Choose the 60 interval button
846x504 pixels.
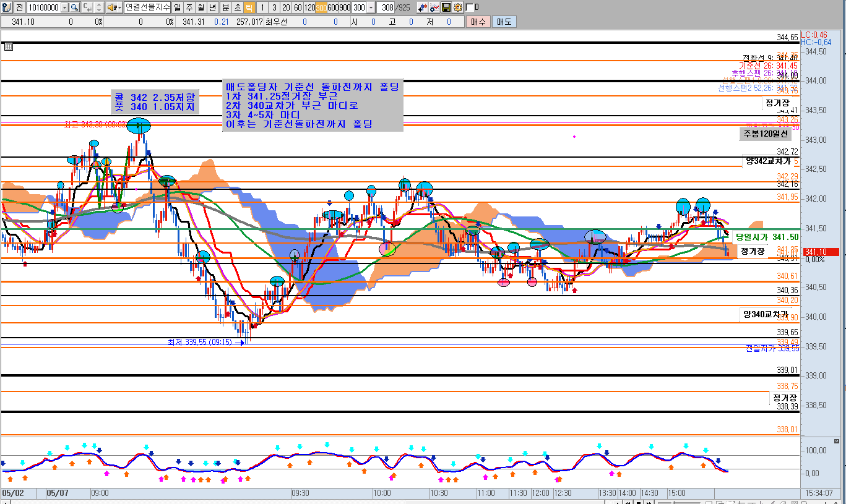(x=298, y=7)
